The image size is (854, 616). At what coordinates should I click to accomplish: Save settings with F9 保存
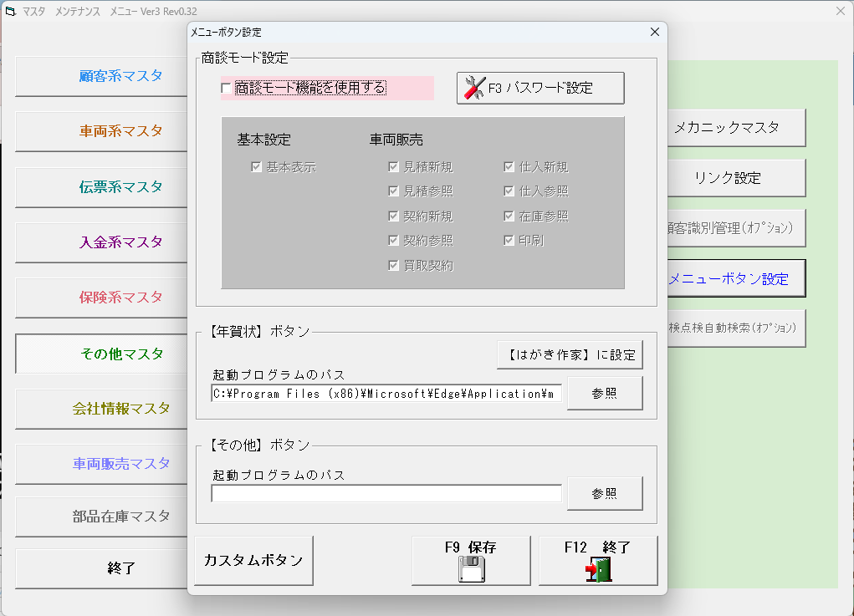(471, 561)
